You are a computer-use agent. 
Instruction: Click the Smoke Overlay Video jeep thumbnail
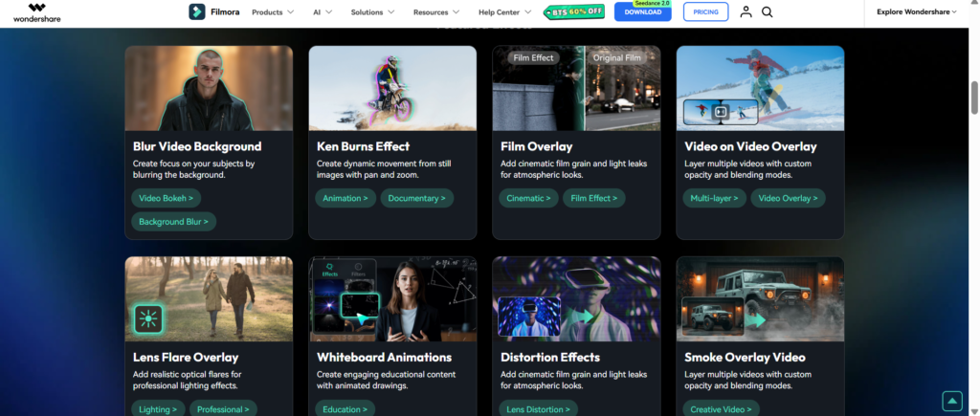click(760, 299)
